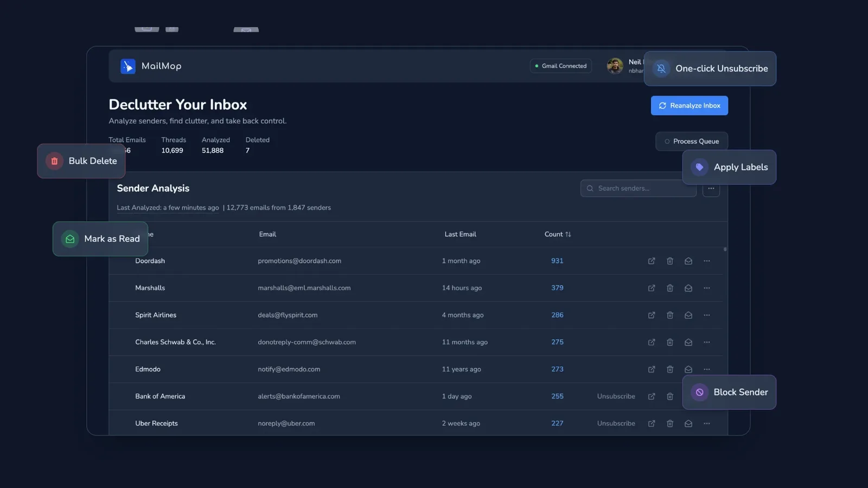Click the MailMop logo icon
Image resolution: width=868 pixels, height=488 pixels.
[x=128, y=66]
